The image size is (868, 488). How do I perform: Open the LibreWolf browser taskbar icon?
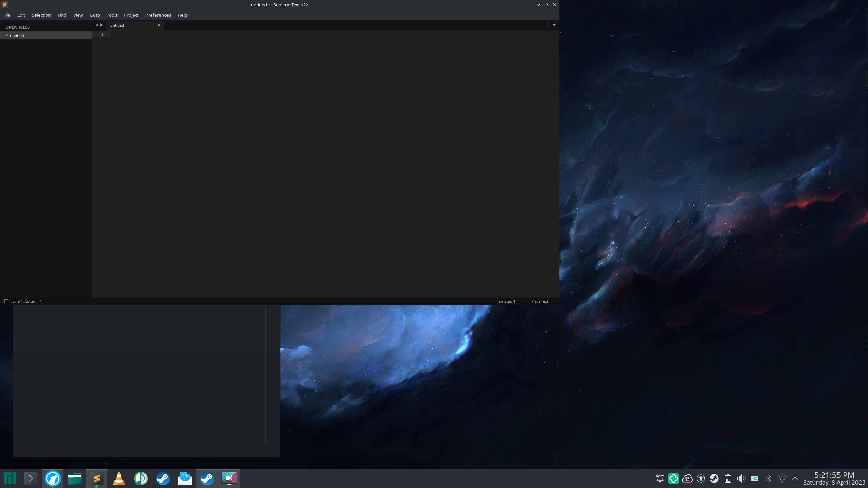click(x=53, y=479)
